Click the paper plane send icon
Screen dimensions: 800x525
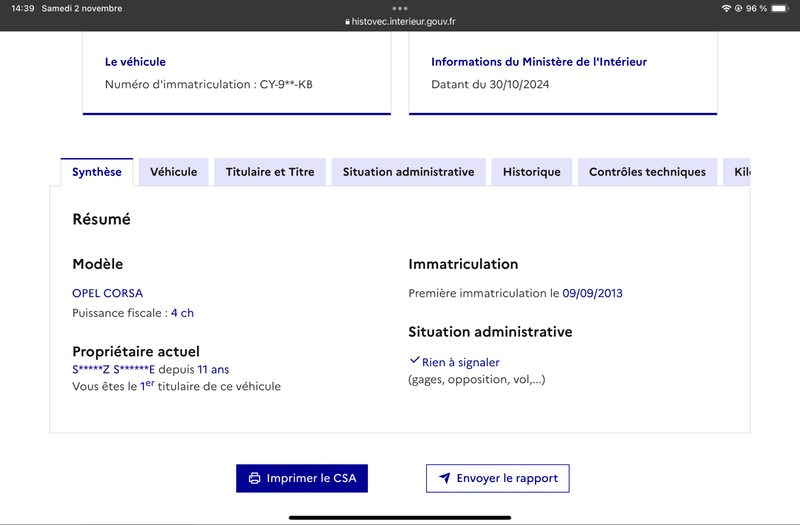coord(444,478)
